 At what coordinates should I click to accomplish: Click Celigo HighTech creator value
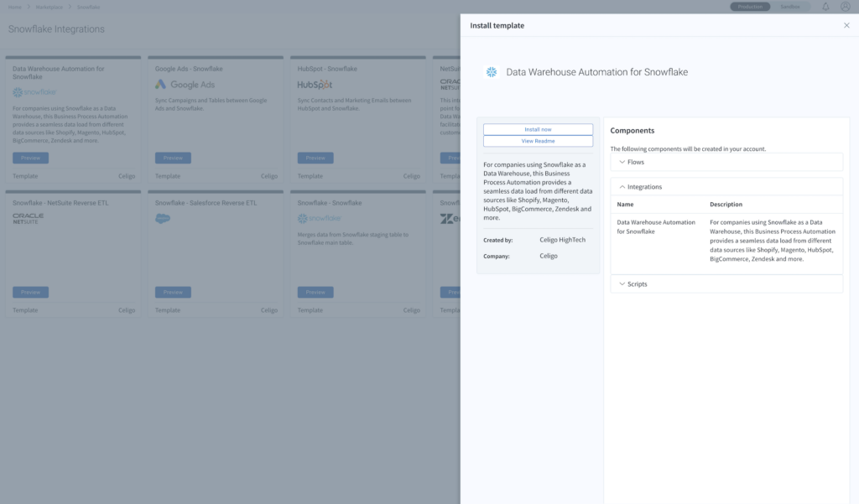[562, 240]
